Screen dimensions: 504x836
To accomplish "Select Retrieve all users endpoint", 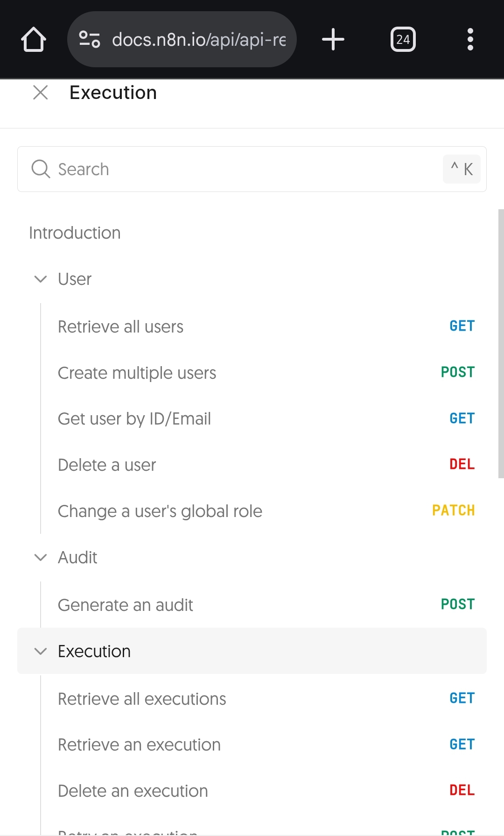I will click(x=120, y=327).
